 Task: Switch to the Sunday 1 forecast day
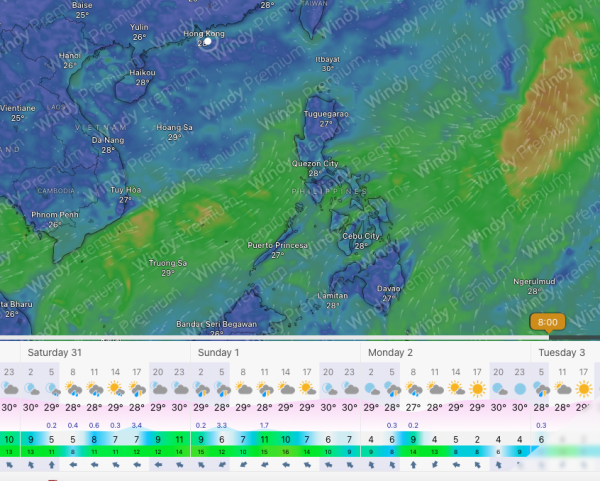point(217,353)
